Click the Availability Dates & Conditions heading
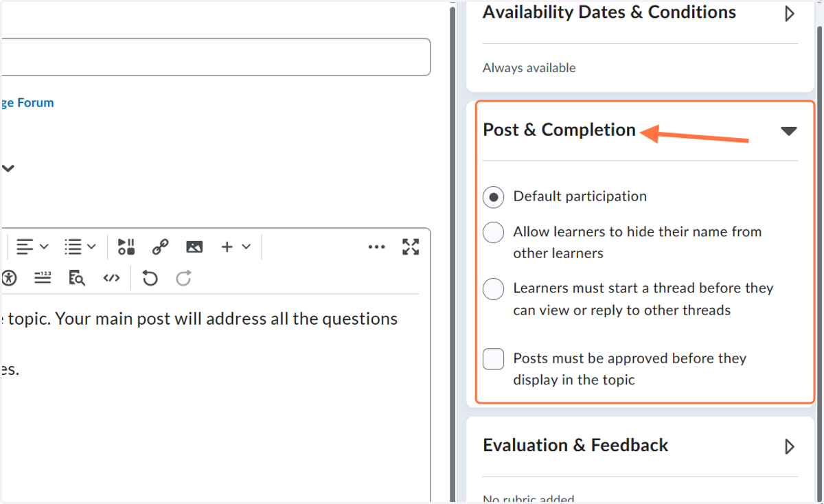824x504 pixels. (x=610, y=12)
